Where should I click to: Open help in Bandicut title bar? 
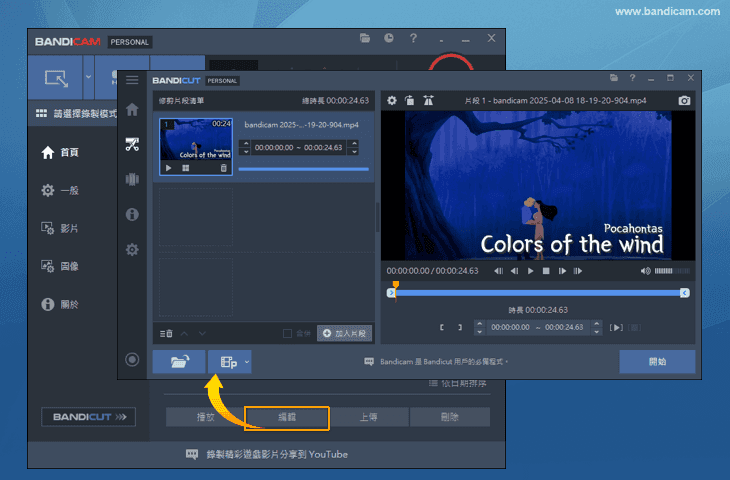click(632, 78)
